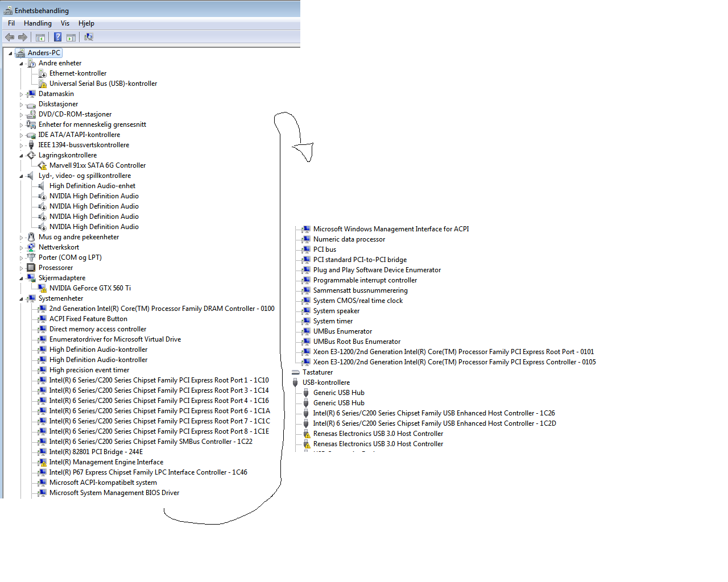Collapse the Anders-PC root node
Image resolution: width=728 pixels, height=582 pixels.
(x=10, y=53)
